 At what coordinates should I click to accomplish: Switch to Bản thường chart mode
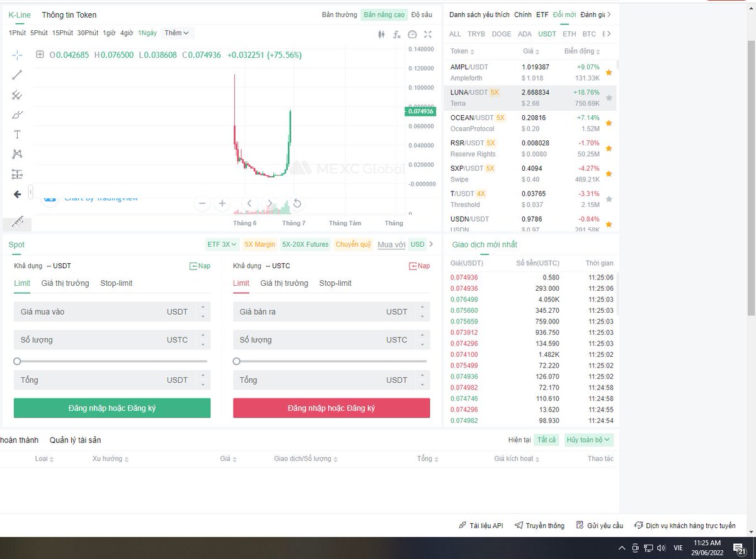[x=340, y=14]
